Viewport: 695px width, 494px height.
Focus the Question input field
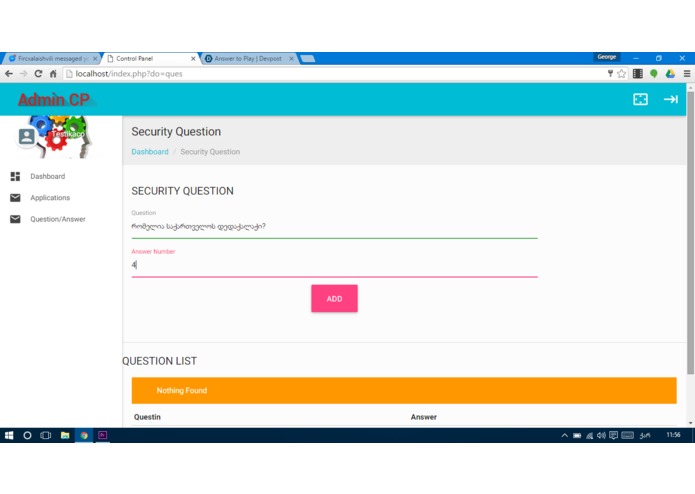click(x=334, y=226)
